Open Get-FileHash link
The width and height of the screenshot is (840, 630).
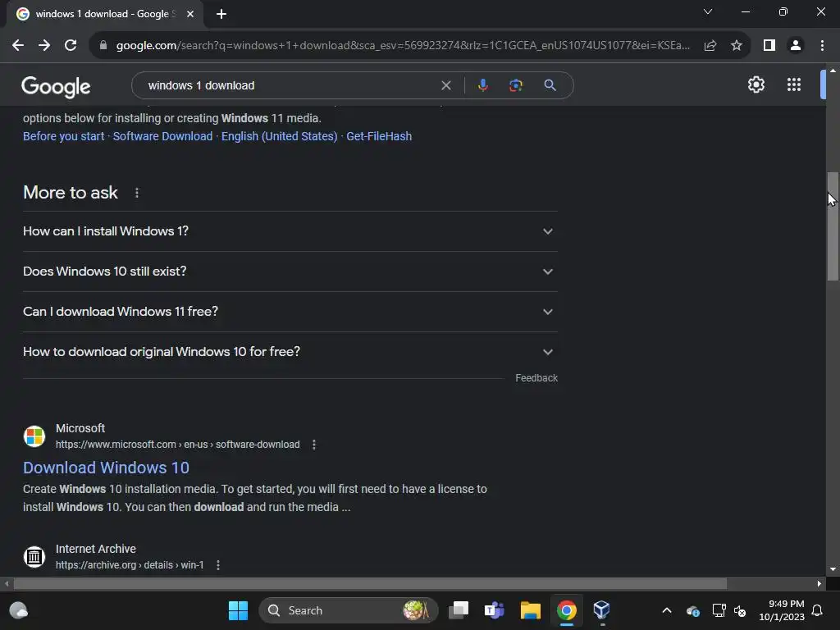(x=379, y=136)
